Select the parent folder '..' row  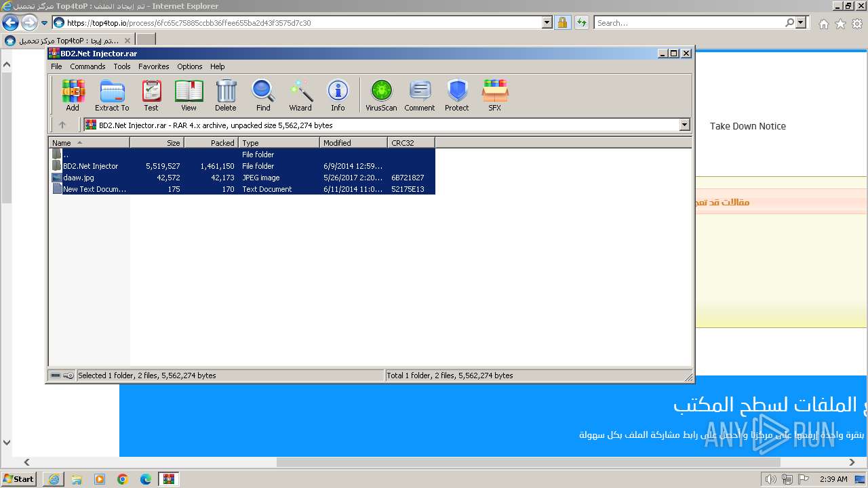(x=242, y=155)
